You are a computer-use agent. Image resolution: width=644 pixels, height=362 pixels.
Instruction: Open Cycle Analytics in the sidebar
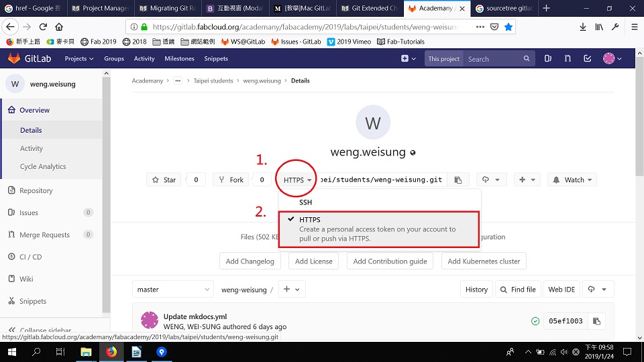point(43,166)
